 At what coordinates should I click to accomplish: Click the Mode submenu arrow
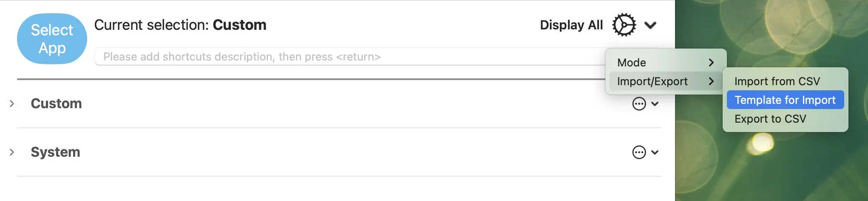tap(711, 63)
